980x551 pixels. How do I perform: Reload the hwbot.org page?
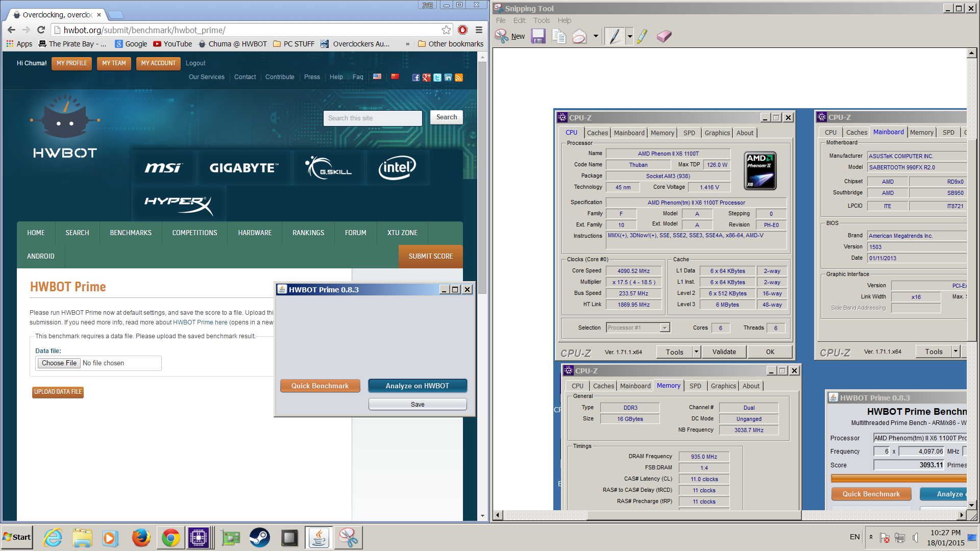coord(41,30)
